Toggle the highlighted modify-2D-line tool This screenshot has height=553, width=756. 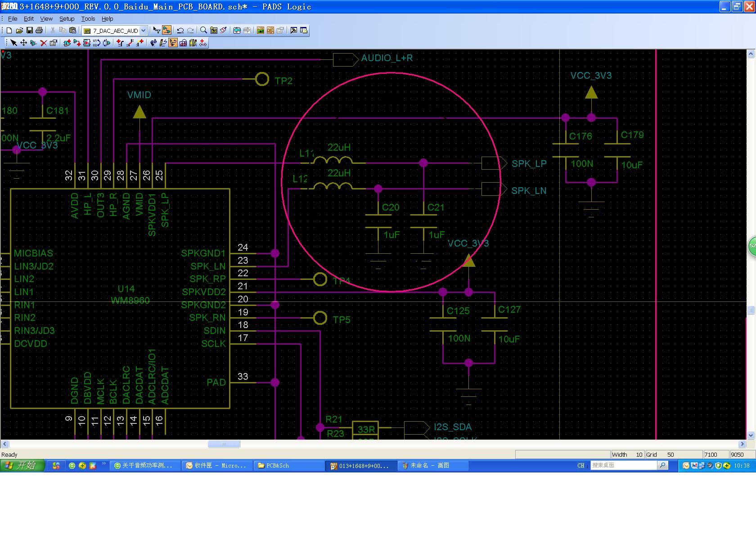[x=173, y=43]
